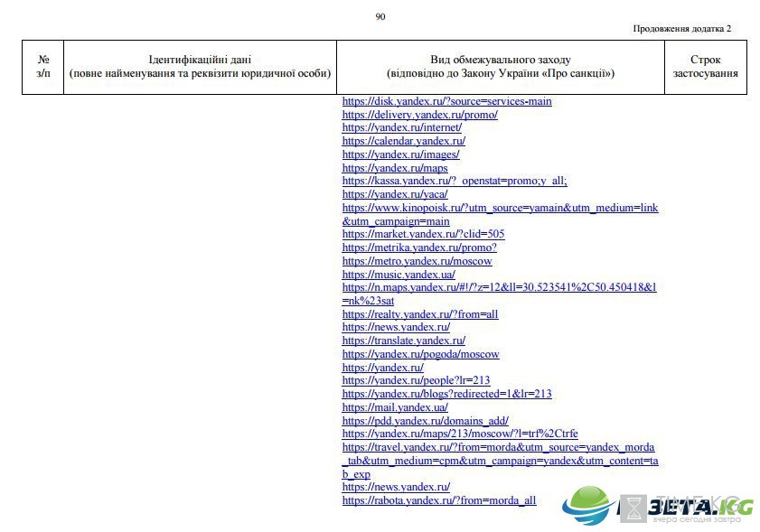Open the rabota.yandex.ru/?from=morda_all link

tap(439, 500)
